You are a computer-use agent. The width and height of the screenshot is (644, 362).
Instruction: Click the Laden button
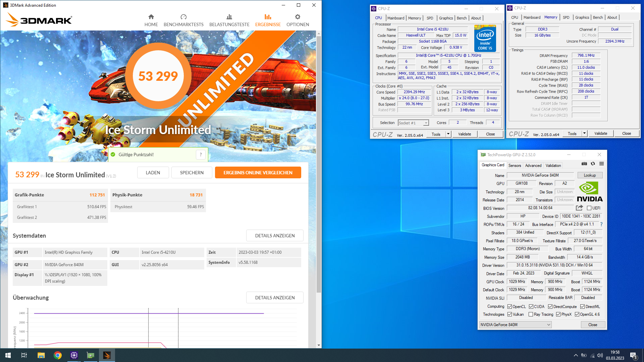point(153,173)
